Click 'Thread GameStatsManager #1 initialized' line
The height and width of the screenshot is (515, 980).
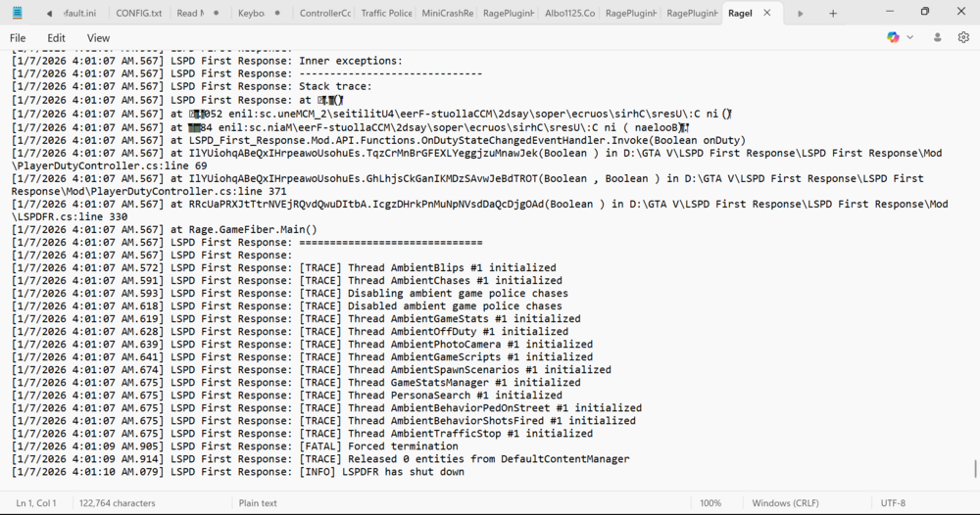pyautogui.click(x=296, y=383)
